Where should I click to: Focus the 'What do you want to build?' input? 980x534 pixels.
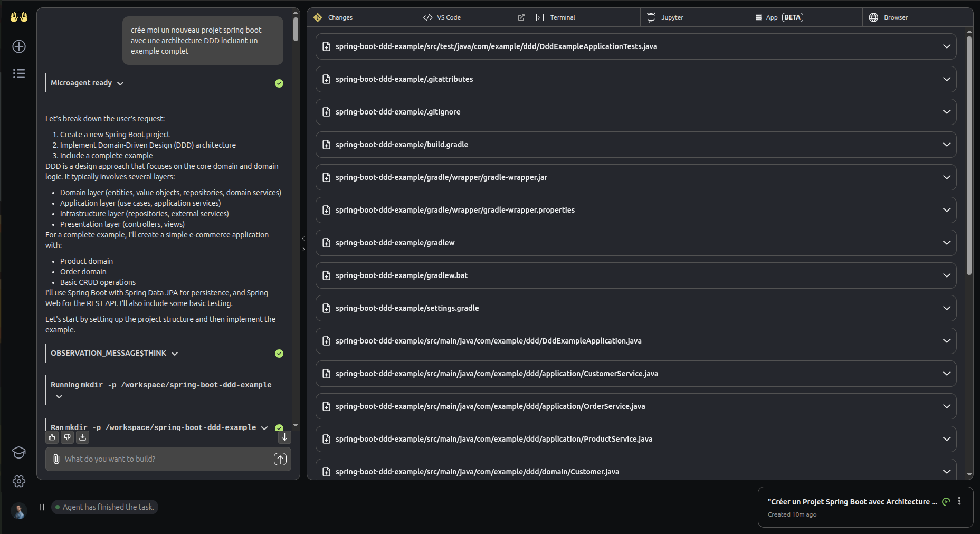pyautogui.click(x=164, y=459)
